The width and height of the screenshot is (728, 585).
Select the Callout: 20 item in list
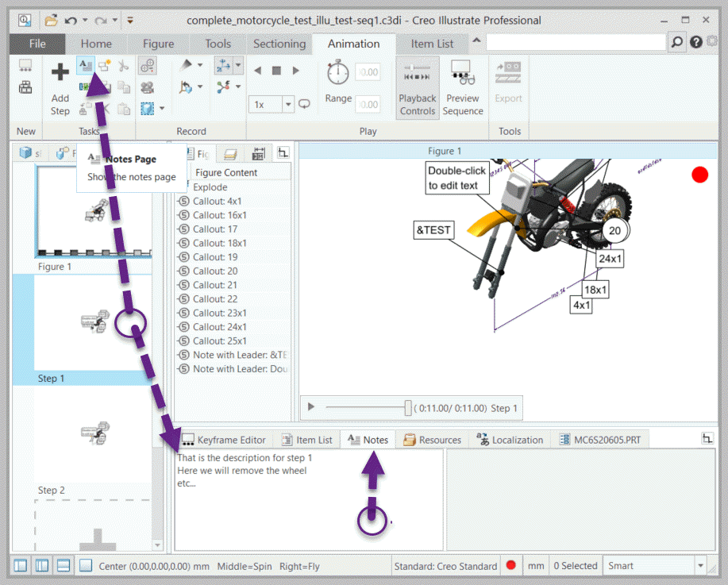point(214,271)
